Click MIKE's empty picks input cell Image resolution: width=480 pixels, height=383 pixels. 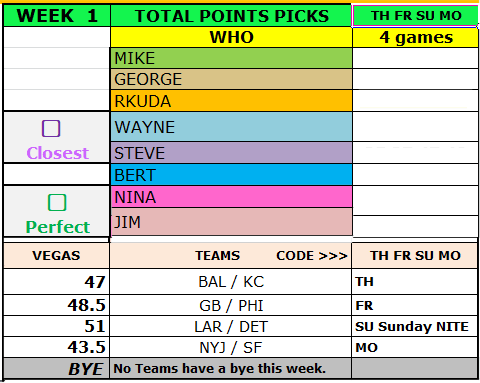415,58
